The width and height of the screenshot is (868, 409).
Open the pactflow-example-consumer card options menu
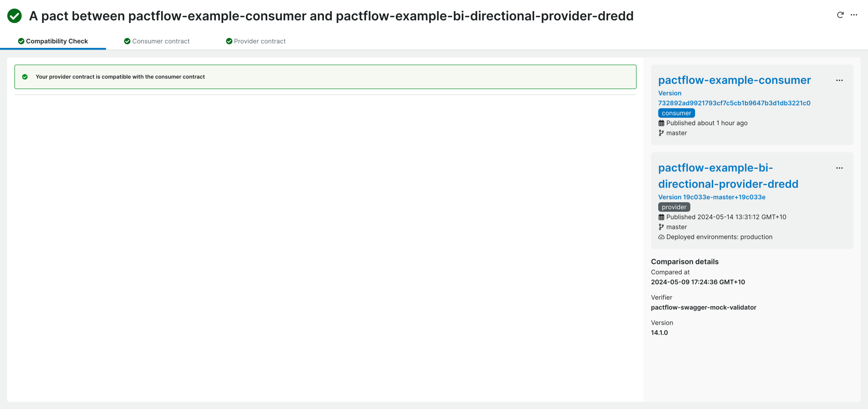coord(840,80)
